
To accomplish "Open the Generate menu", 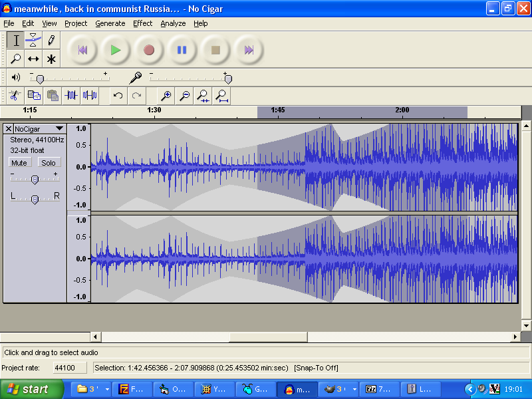I will 110,23.
